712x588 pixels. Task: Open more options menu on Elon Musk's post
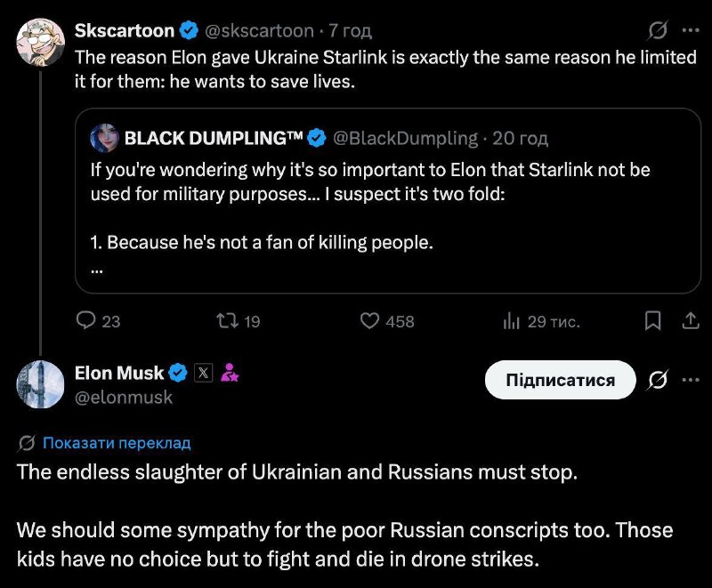691,380
